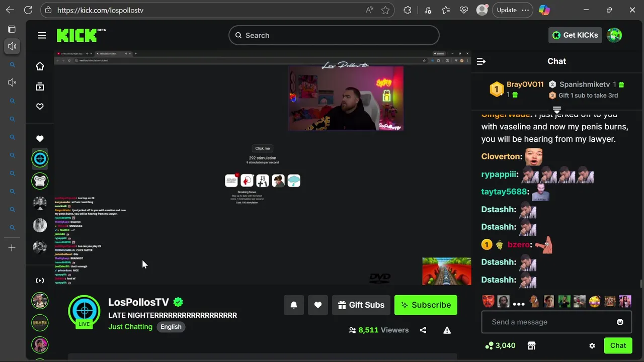This screenshot has width=644, height=362.
Task: Click Gift Subs button
Action: coord(361,305)
